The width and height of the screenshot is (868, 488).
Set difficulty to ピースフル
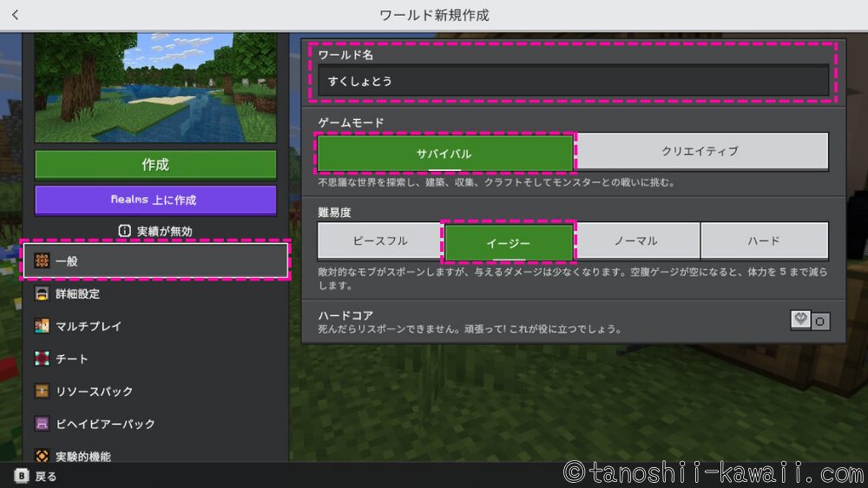pyautogui.click(x=380, y=241)
